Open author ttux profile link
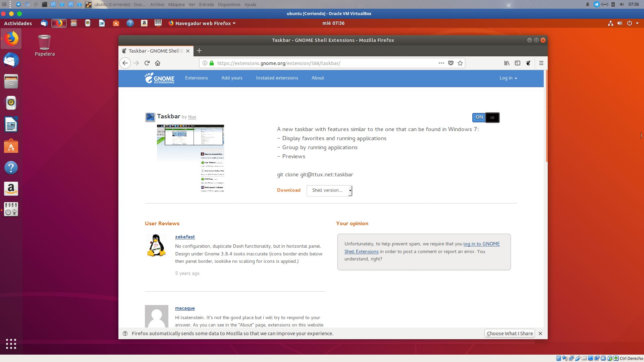 (x=192, y=117)
